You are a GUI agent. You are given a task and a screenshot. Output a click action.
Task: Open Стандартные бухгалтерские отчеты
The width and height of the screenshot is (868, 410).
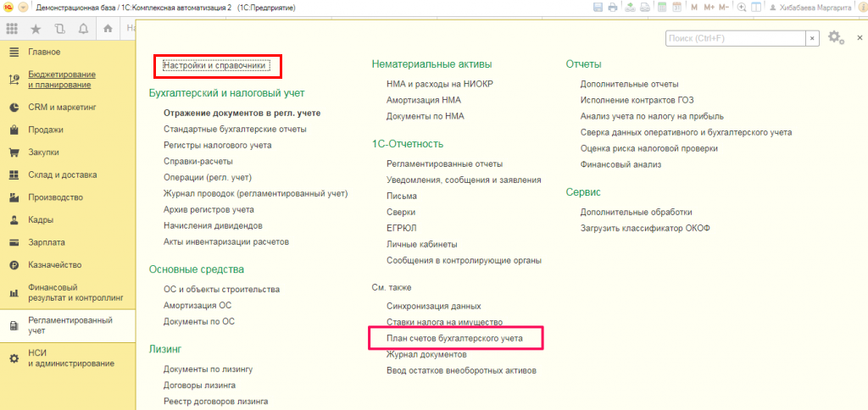click(x=236, y=129)
